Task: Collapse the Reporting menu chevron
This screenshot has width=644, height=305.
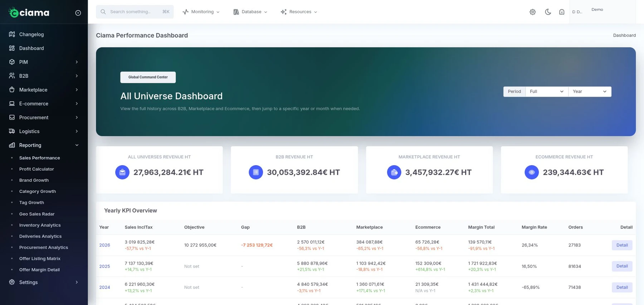Action: coord(77,145)
